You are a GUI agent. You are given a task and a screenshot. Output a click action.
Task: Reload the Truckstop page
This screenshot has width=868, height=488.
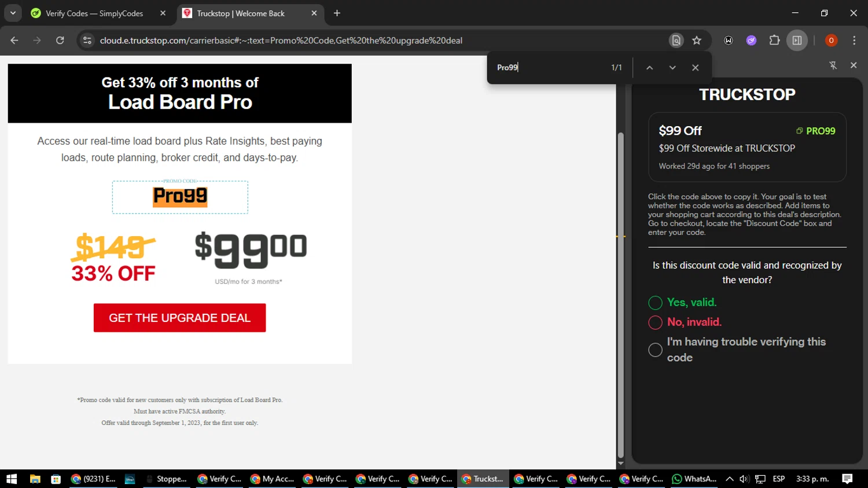[x=60, y=41]
